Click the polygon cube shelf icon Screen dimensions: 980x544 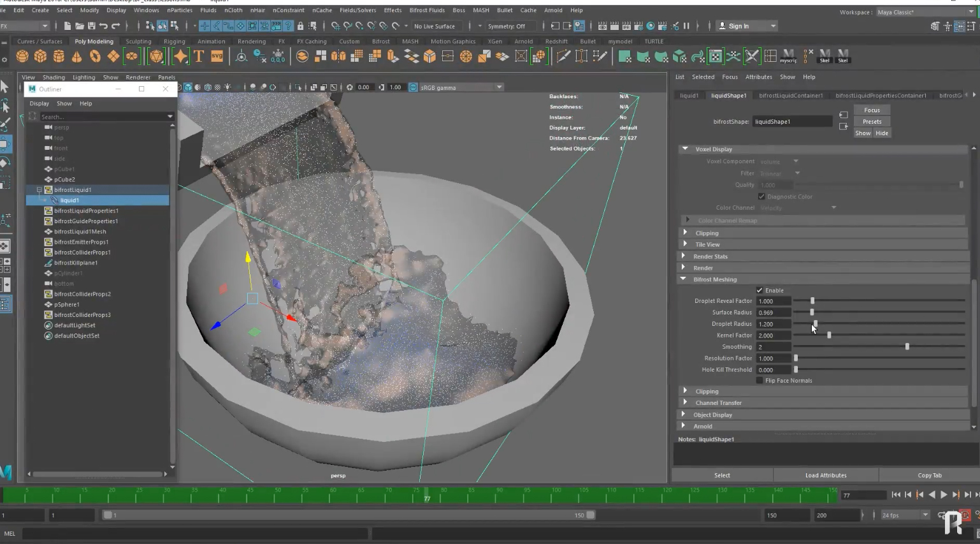tap(40, 57)
